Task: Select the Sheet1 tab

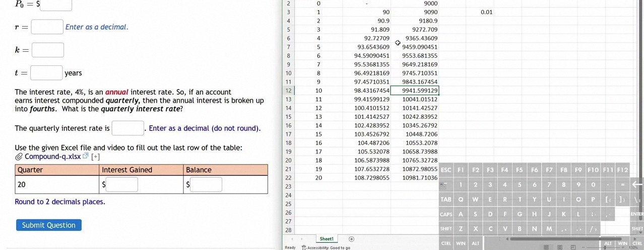Action: [327, 239]
